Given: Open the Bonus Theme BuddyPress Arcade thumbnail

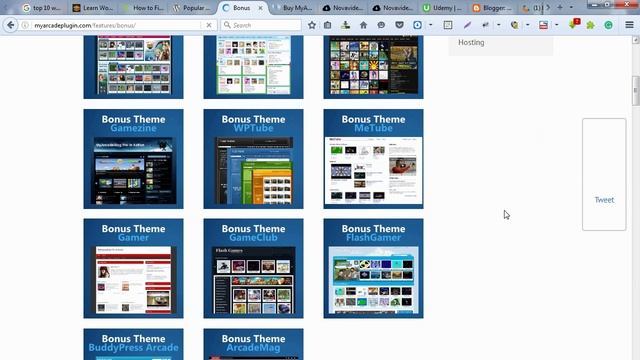Looking at the screenshot, I should pos(133,344).
